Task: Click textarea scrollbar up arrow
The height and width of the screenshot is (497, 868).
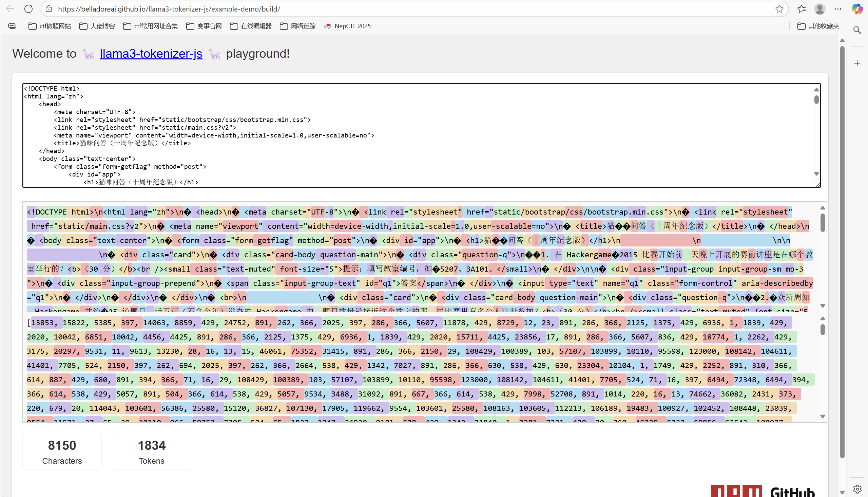Action: coord(816,89)
